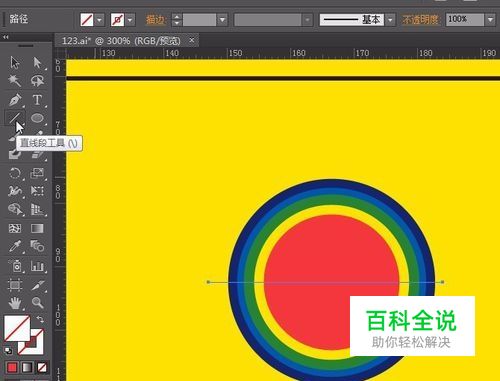Swap fill and stroke arrows
This screenshot has width=500, height=381.
40,319
